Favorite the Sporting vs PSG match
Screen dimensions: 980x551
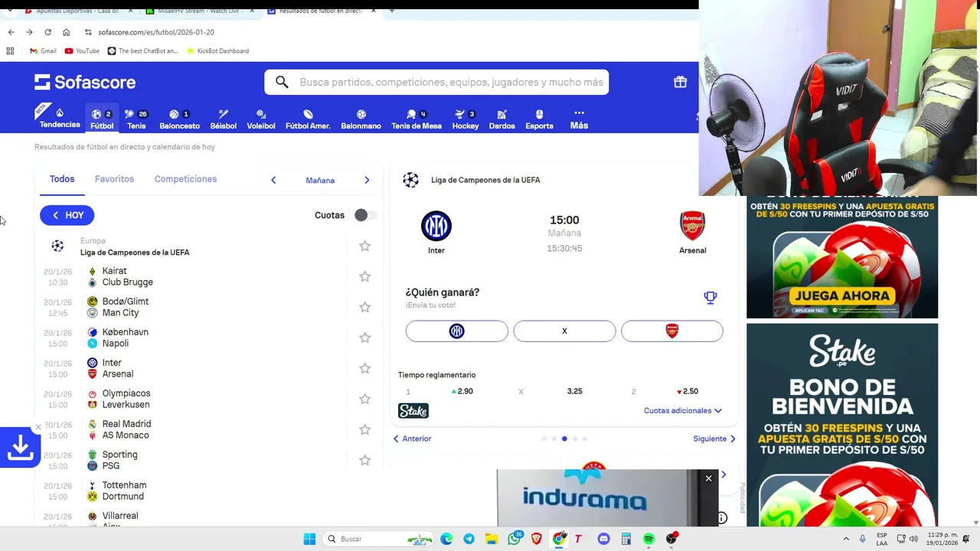[364, 460]
